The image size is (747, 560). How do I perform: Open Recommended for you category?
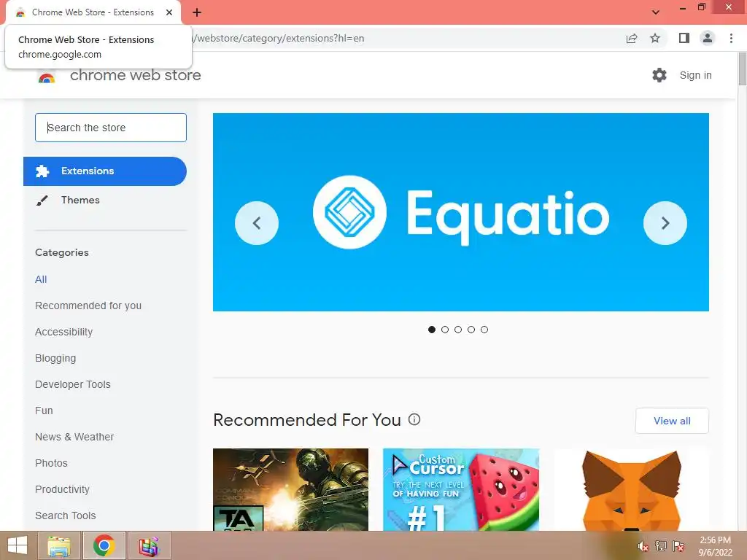88,306
